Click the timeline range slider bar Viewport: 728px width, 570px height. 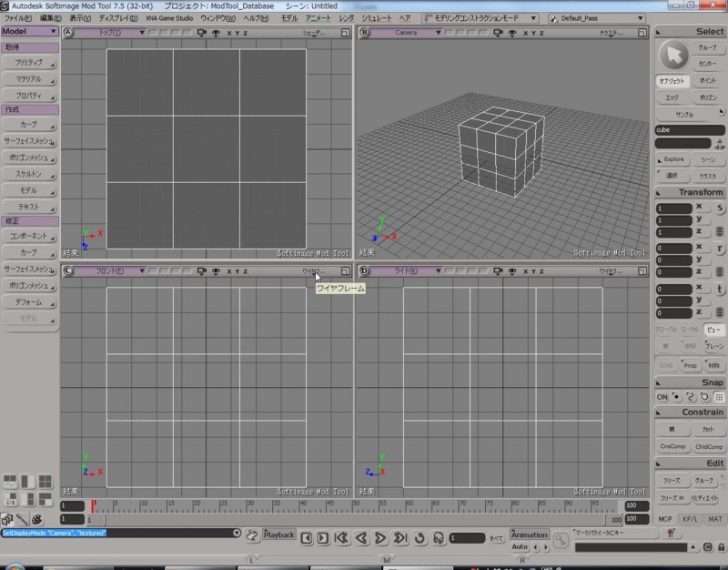click(353, 519)
